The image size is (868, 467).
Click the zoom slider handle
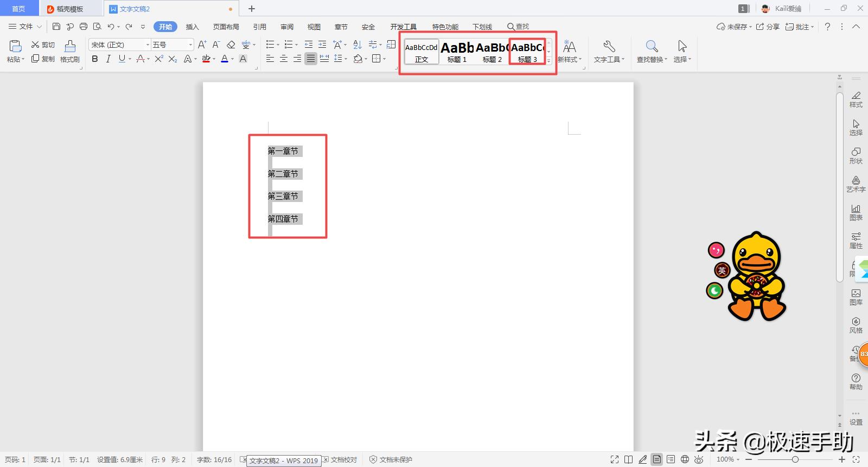point(795,459)
